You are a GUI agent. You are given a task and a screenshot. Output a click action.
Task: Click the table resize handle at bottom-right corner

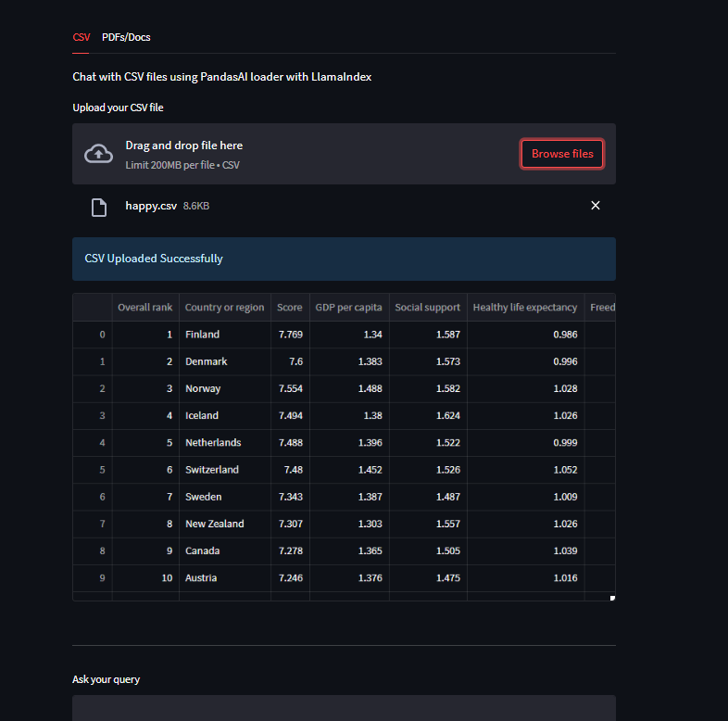[x=612, y=598]
